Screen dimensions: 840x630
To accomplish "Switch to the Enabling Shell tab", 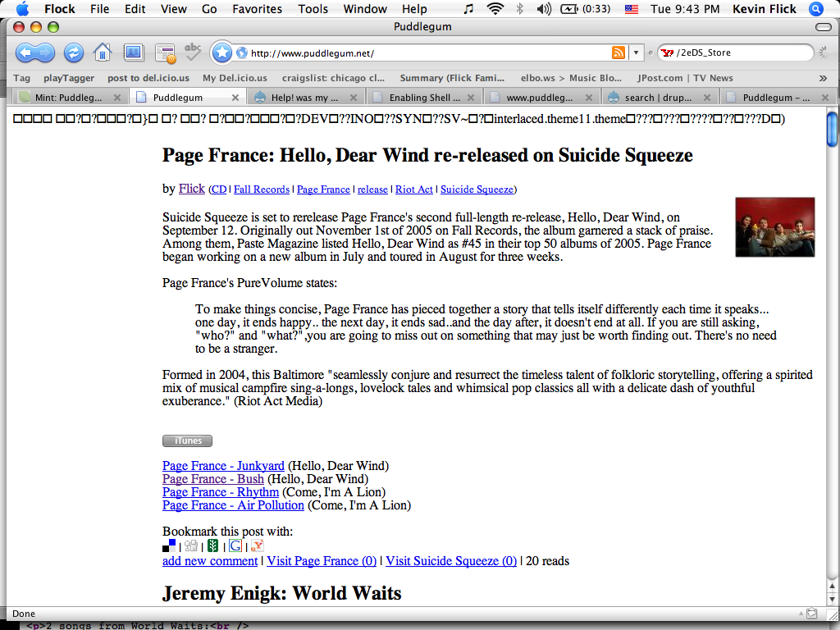I will (423, 95).
